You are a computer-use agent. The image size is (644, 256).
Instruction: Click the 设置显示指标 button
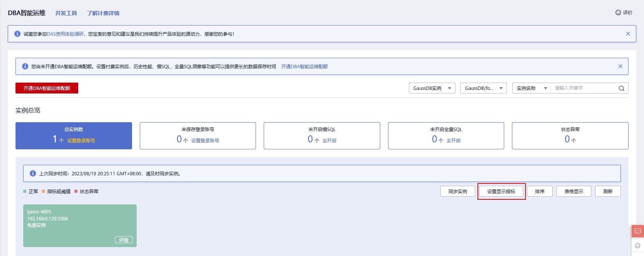501,191
